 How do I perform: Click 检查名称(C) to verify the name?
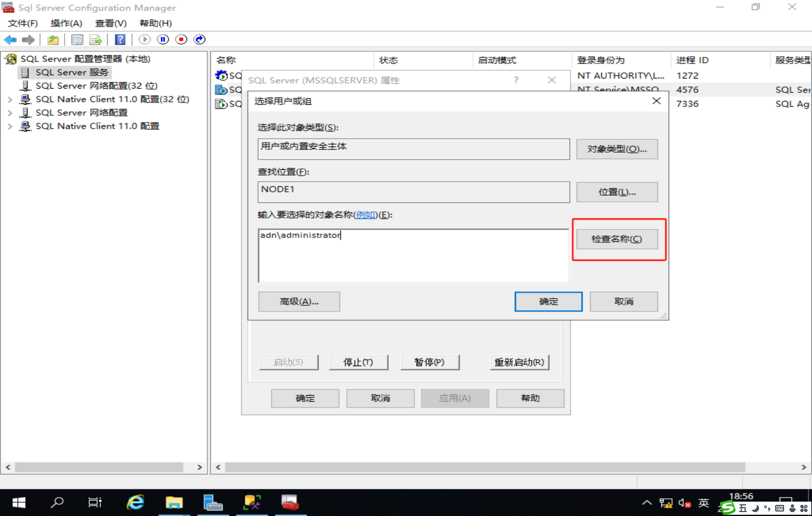617,239
